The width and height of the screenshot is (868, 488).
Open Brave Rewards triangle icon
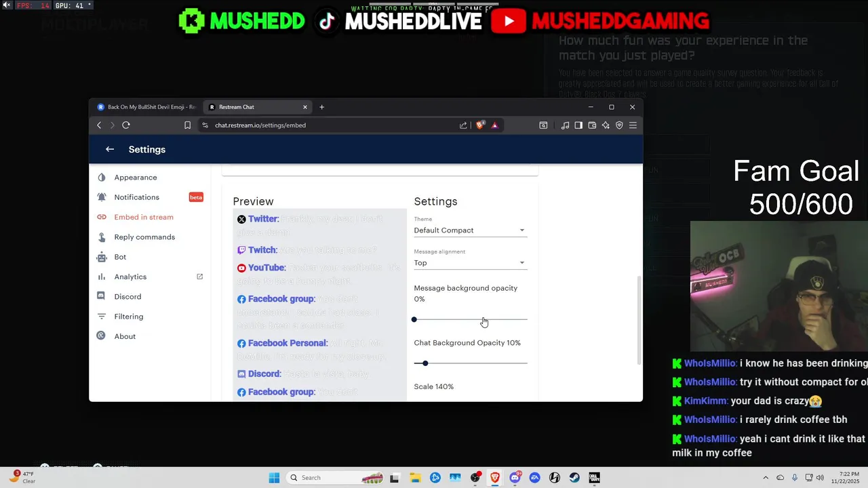495,125
